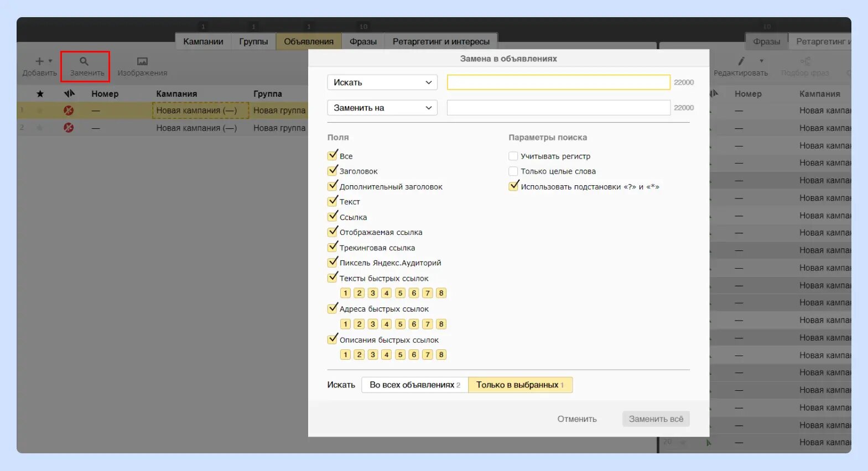The width and height of the screenshot is (868, 471).
Task: Toggle quick link address number 6
Action: tap(414, 324)
